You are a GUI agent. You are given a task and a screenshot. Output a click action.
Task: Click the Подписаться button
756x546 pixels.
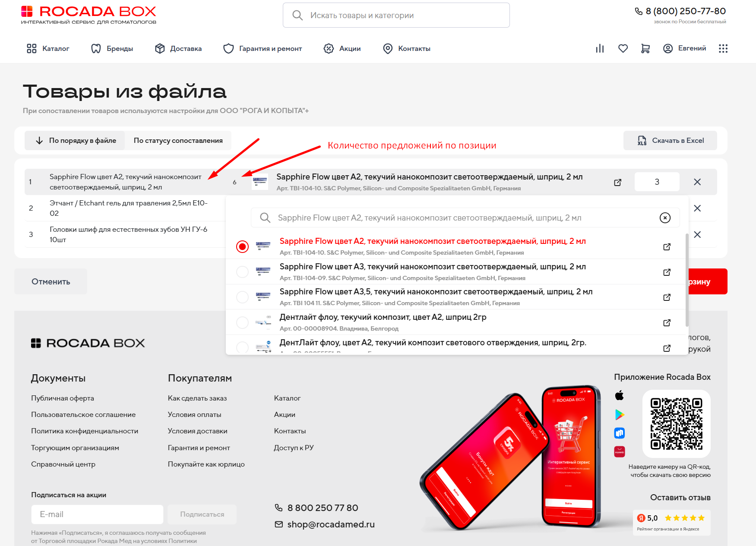(202, 514)
